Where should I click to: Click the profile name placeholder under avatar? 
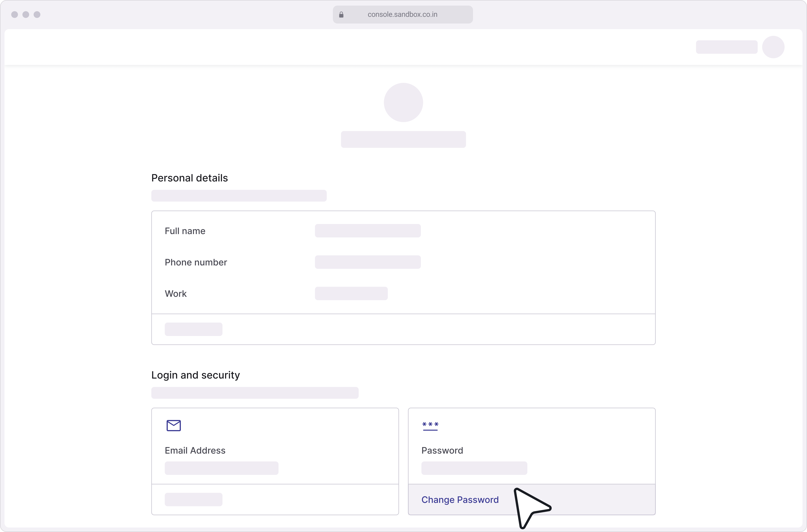tap(403, 139)
